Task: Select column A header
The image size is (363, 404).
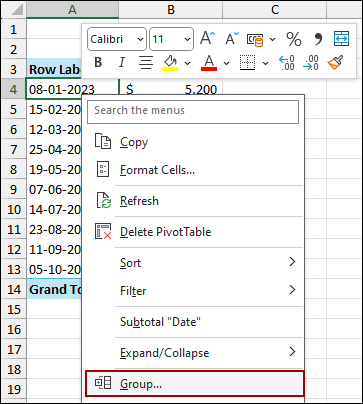Action: tap(72, 10)
